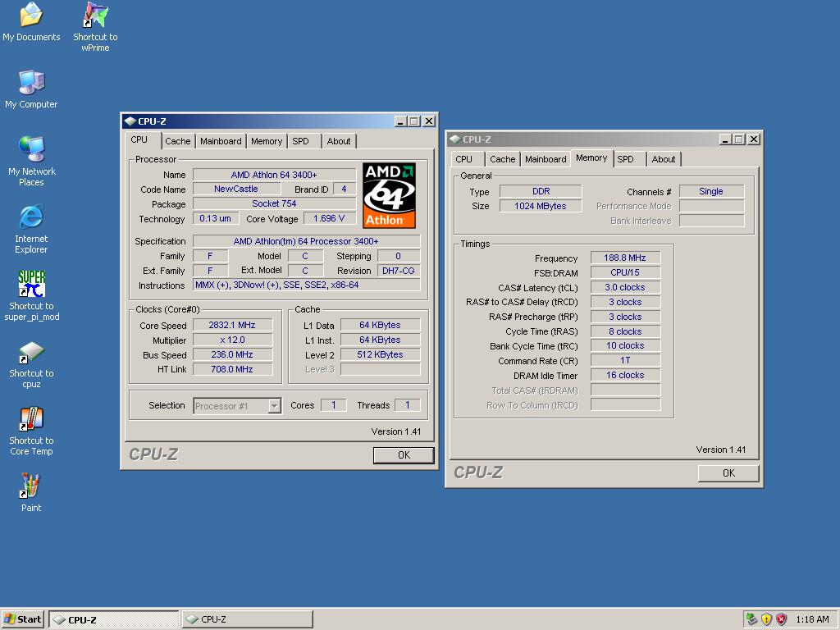
Task: Switch to first CPU-Z taskbar button
Action: [x=113, y=619]
